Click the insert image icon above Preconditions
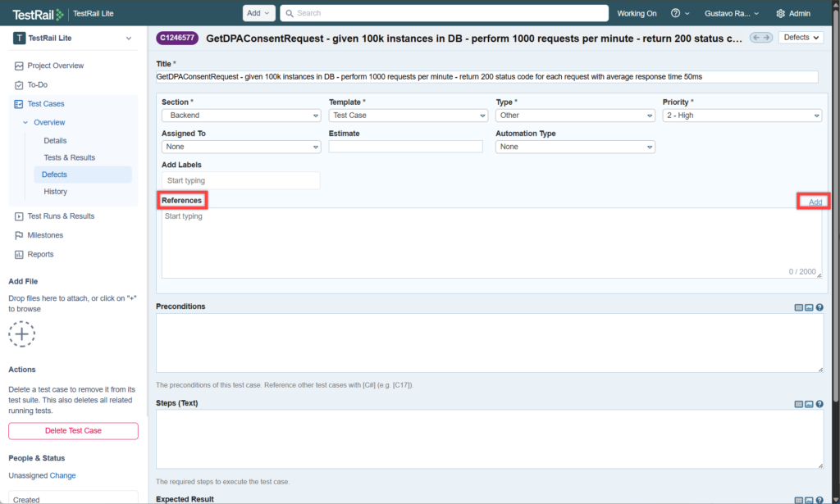This screenshot has width=840, height=504. coord(809,307)
